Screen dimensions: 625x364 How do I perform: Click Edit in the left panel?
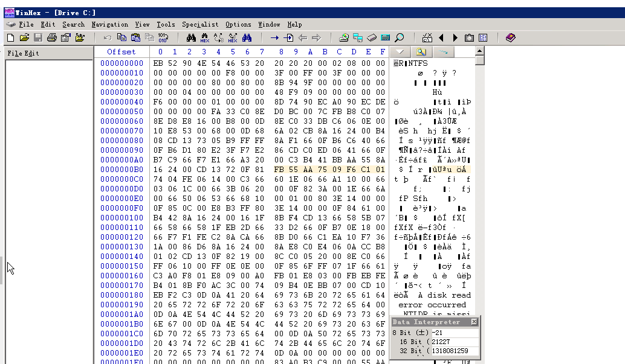coord(31,53)
